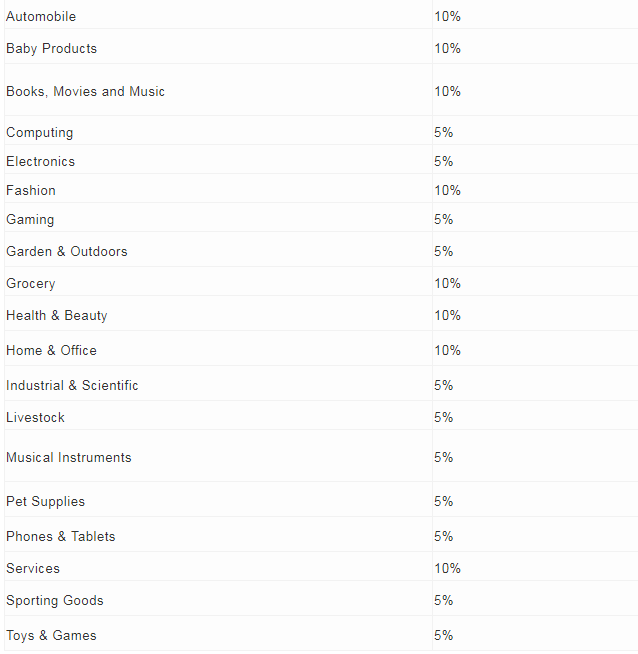This screenshot has width=638, height=654.
Task: Click the Sporting Goods category text
Action: [55, 601]
